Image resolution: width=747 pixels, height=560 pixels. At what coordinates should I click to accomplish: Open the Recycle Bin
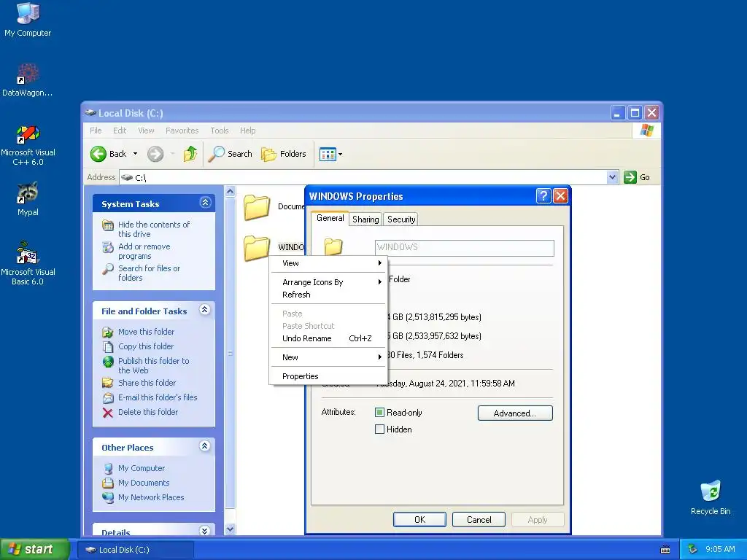tap(711, 497)
